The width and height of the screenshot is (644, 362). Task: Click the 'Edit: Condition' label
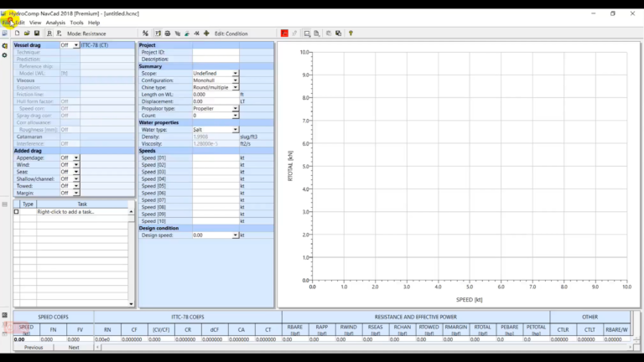coord(231,34)
